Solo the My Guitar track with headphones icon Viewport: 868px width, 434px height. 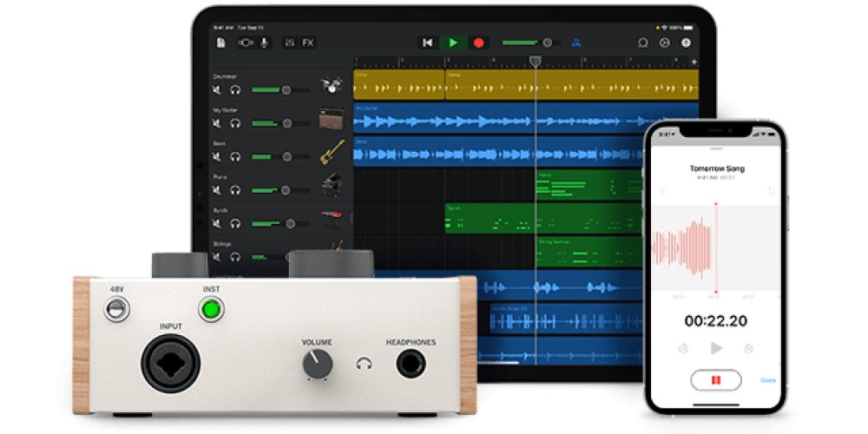234,123
